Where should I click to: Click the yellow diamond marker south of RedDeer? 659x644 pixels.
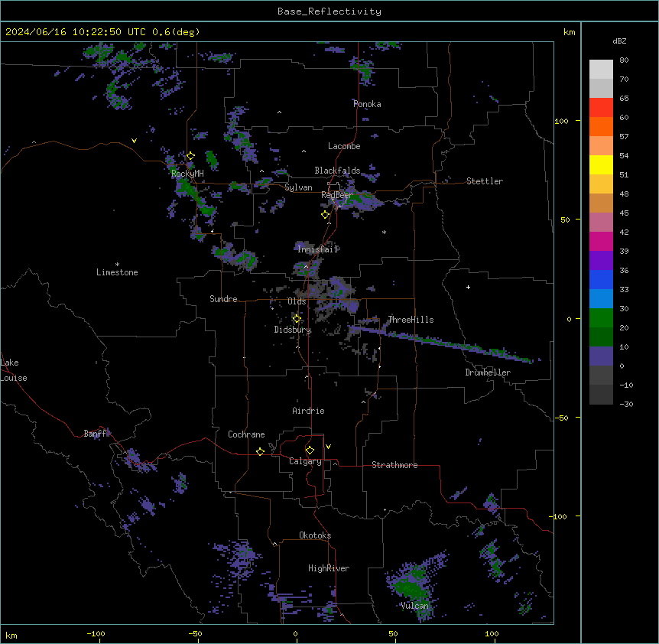click(x=325, y=215)
